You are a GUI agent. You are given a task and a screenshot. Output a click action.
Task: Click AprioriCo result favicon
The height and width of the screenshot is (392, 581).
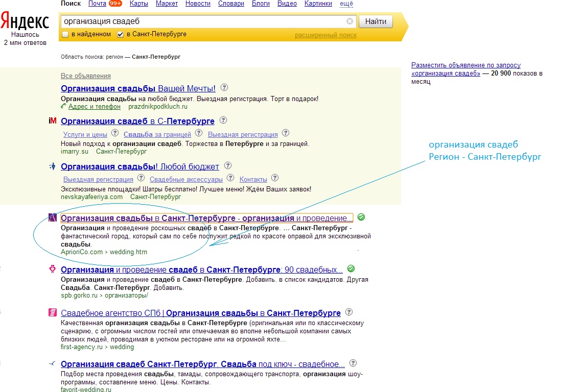tap(53, 217)
